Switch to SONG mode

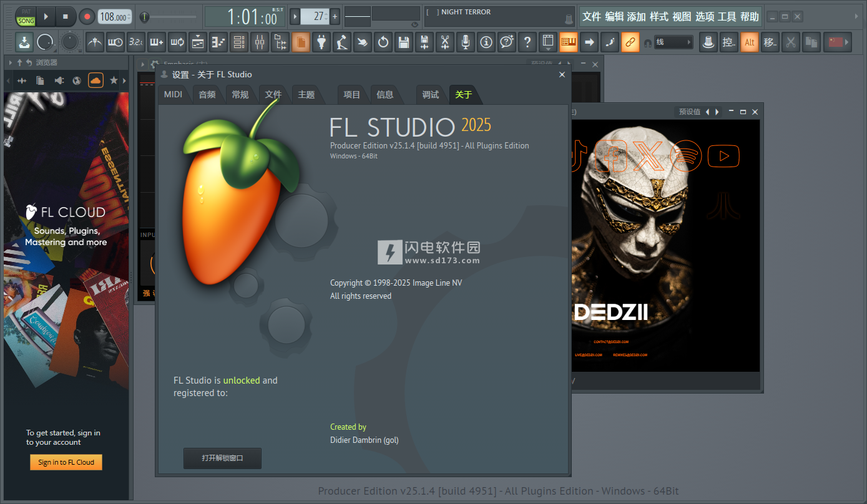(26, 21)
